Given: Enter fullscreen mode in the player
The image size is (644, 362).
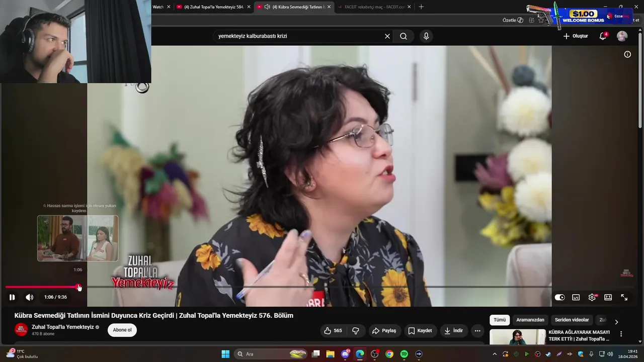Looking at the screenshot, I should coord(624,297).
